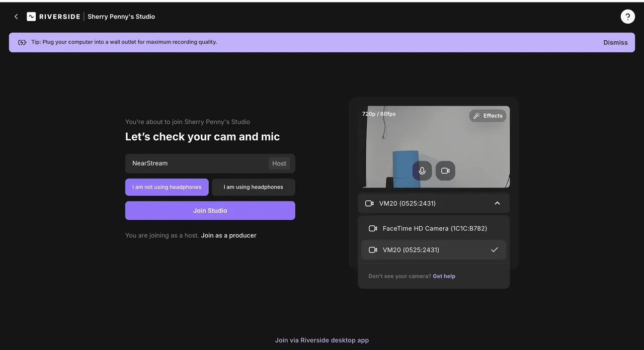Choose I am using headphones
Screen dimensions: 644x350
(x=254, y=187)
